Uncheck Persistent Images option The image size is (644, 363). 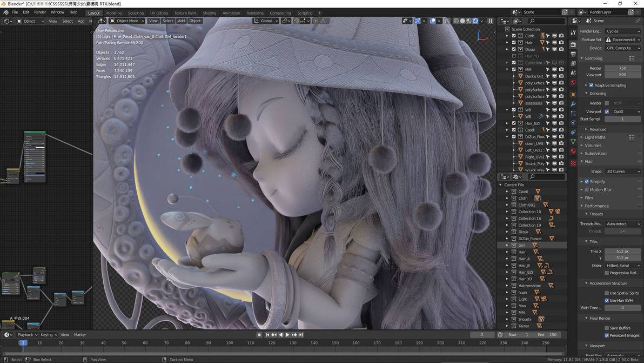point(607,335)
